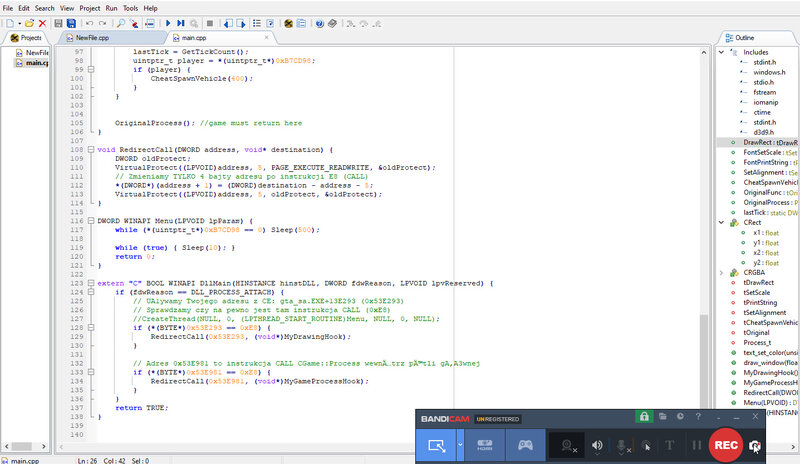This screenshot has width=800, height=464.
Task: Select the Outline panel tab
Action: click(x=744, y=38)
